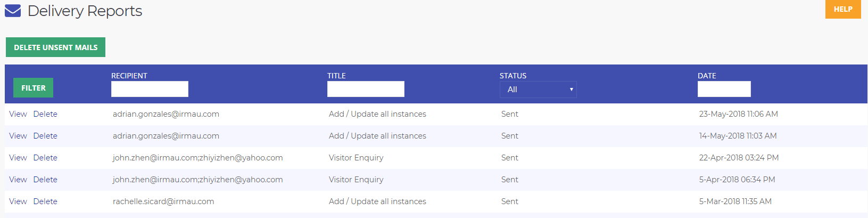View the 22-Apr-2018 Visitor Enquiry mail
This screenshot has height=218, width=868.
coord(18,158)
